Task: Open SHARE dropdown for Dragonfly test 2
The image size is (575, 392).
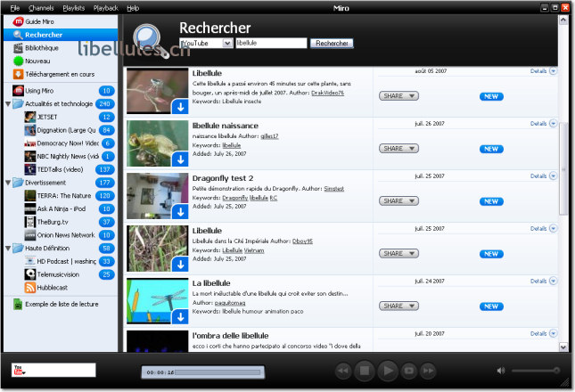Action: pyautogui.click(x=398, y=200)
